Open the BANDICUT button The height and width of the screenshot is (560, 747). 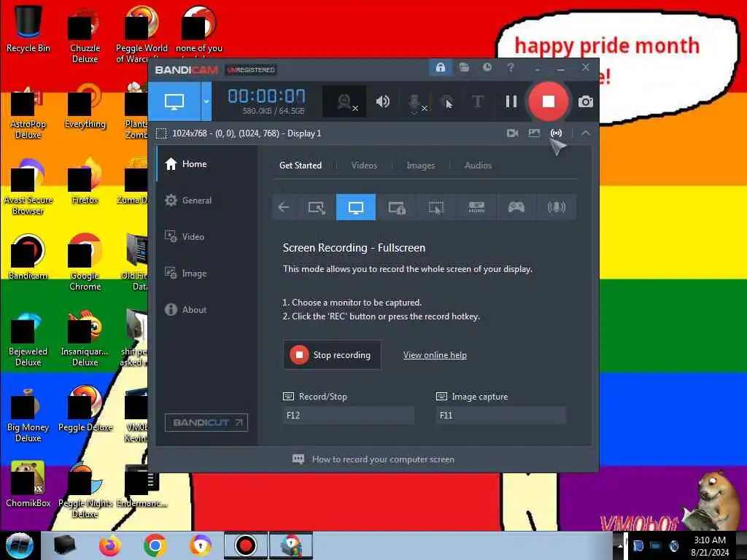[x=206, y=422]
